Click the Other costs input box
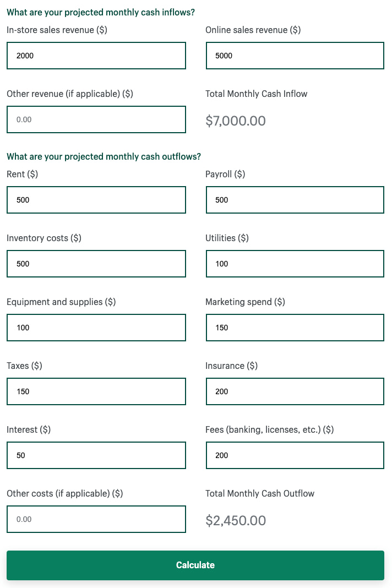392x588 pixels. pos(96,519)
